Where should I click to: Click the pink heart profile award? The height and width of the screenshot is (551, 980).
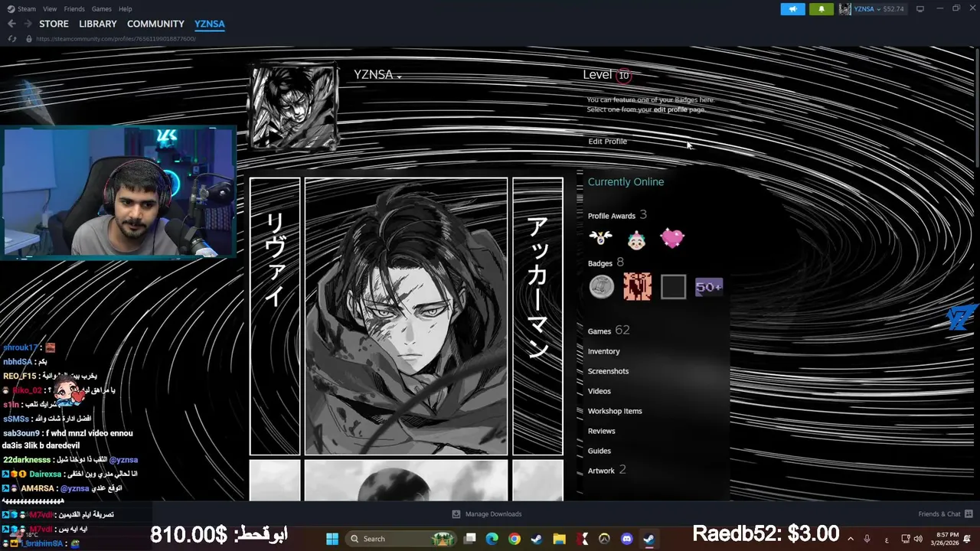click(671, 238)
